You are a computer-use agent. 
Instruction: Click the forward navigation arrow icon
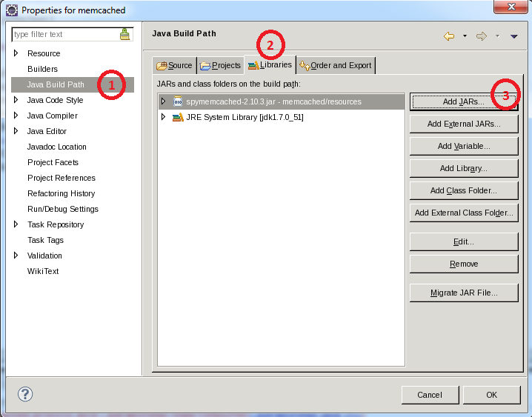point(481,36)
